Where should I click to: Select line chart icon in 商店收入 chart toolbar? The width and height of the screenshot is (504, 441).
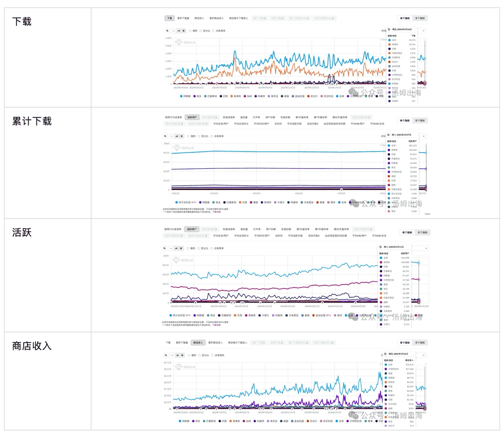tap(172, 355)
